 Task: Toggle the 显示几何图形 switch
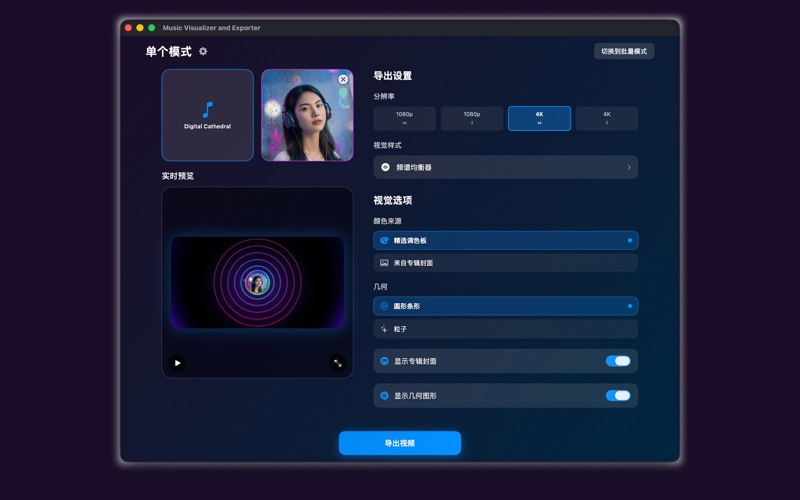618,395
